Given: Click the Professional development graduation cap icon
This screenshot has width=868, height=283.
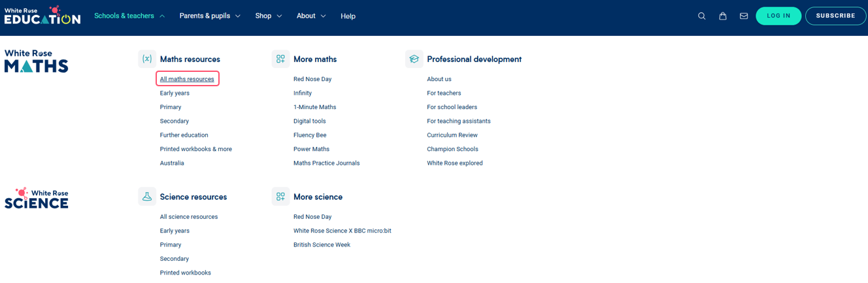Looking at the screenshot, I should 414,59.
